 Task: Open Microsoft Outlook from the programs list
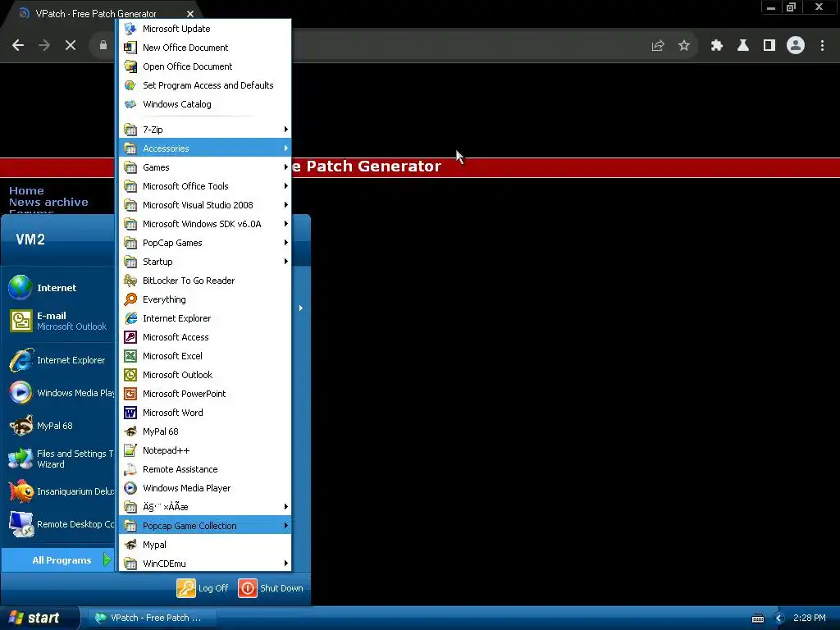click(205, 375)
